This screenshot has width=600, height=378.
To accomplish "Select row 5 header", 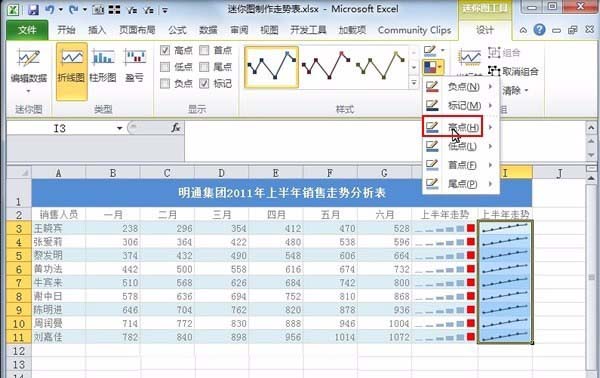I will point(19,256).
